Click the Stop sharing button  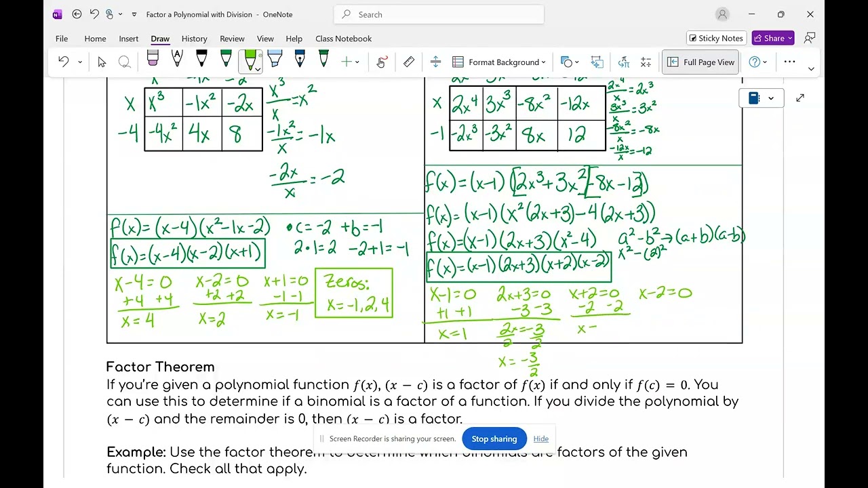pos(494,439)
